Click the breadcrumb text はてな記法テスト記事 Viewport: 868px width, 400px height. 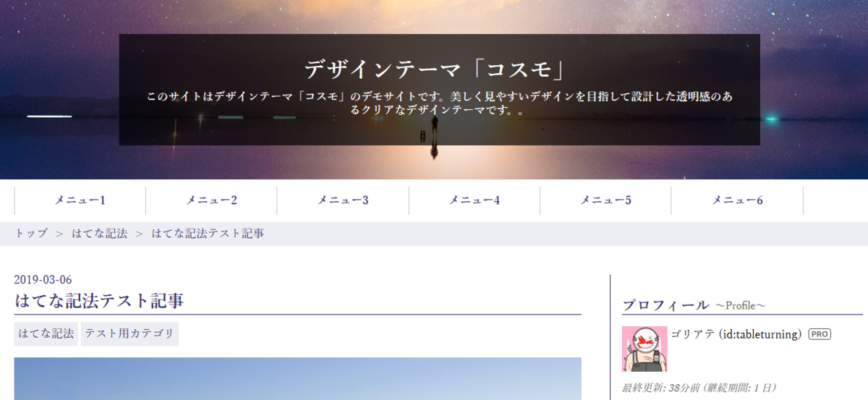click(x=208, y=234)
